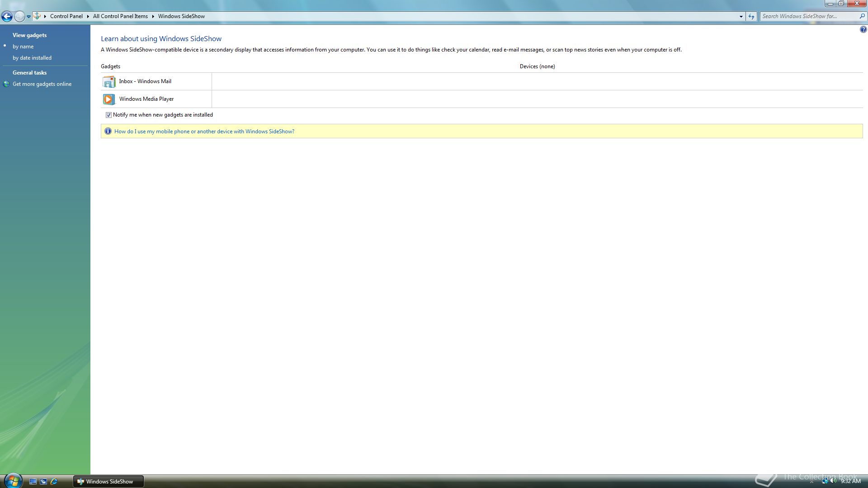Expand arrow after All Control Panel Items
868x488 pixels.
(x=153, y=16)
